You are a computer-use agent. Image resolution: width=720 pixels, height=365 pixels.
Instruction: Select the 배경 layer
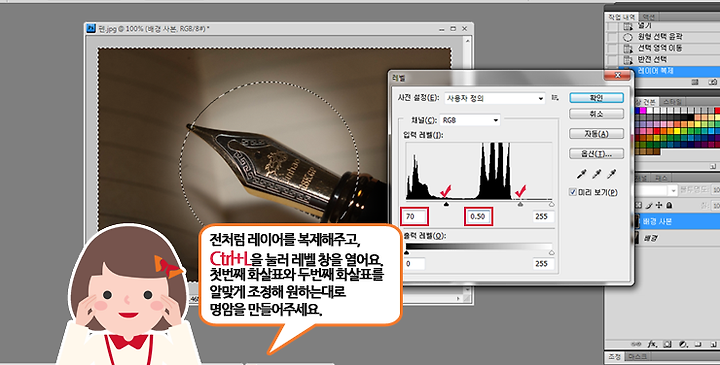(x=677, y=238)
